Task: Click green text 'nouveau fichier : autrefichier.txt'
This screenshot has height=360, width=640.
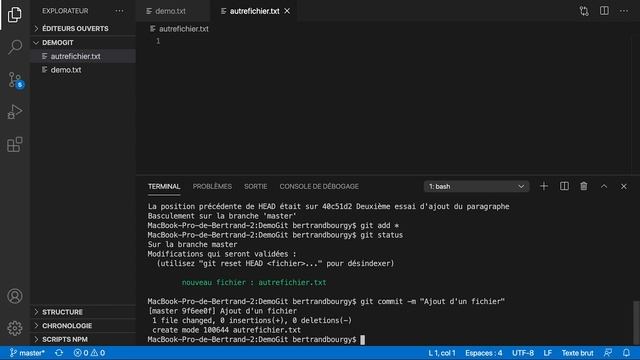Action: [254, 282]
